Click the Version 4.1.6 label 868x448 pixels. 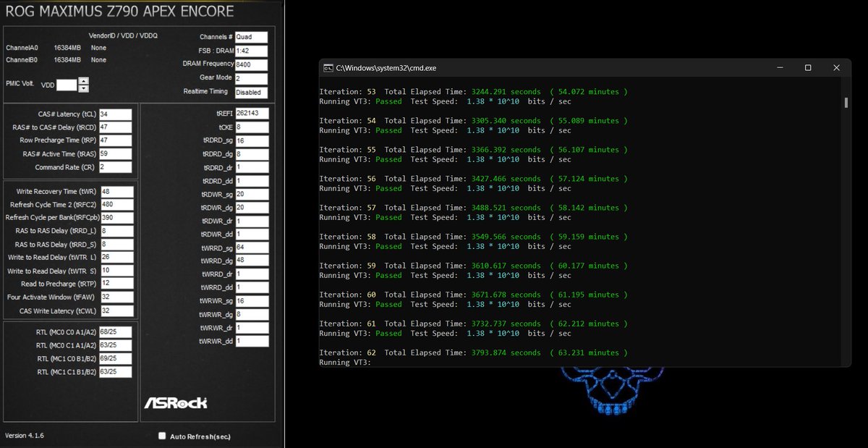click(25, 436)
